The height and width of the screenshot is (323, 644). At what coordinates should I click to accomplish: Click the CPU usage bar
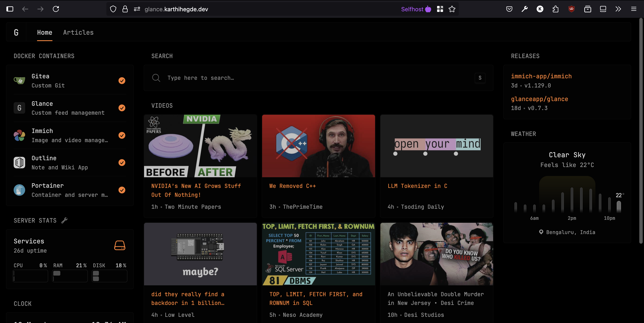click(x=30, y=276)
